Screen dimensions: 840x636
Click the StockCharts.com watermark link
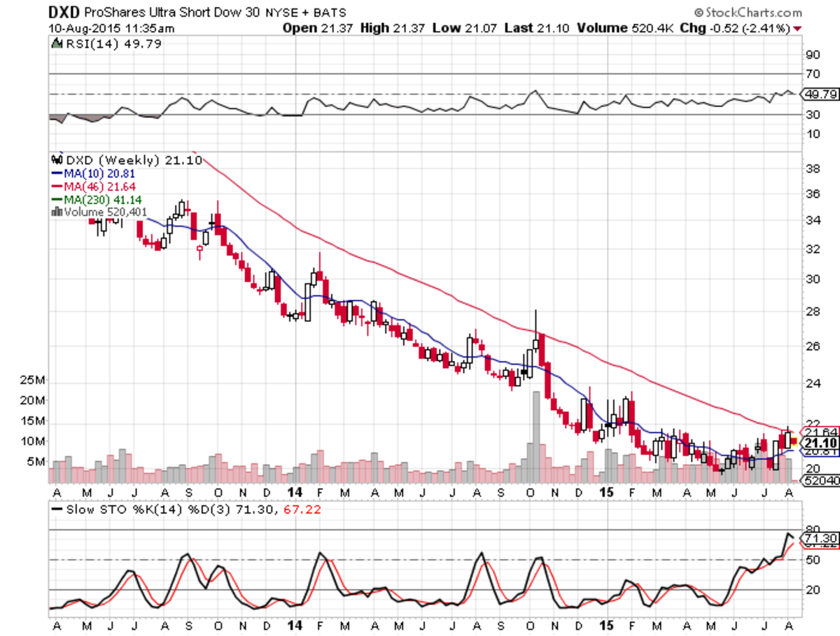tap(748, 13)
